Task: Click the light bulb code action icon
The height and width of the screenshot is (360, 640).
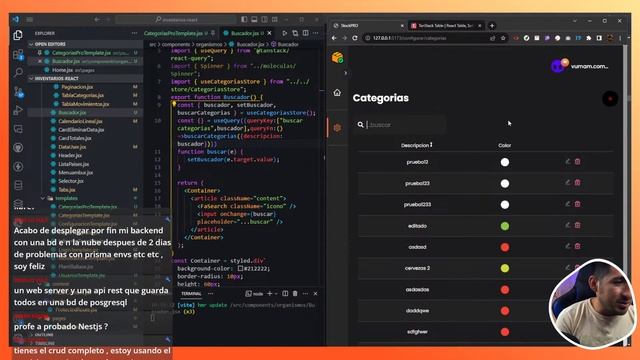Action: point(174,104)
